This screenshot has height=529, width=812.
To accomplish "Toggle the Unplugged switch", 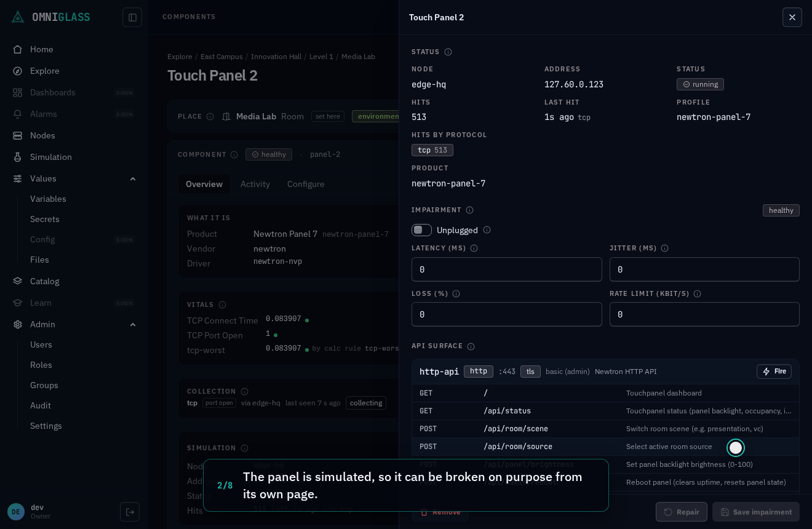I will (421, 230).
